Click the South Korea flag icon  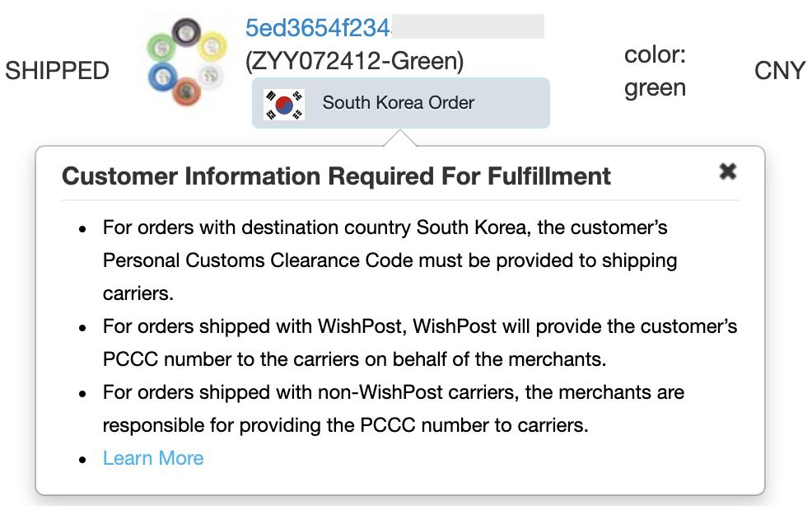coord(284,104)
